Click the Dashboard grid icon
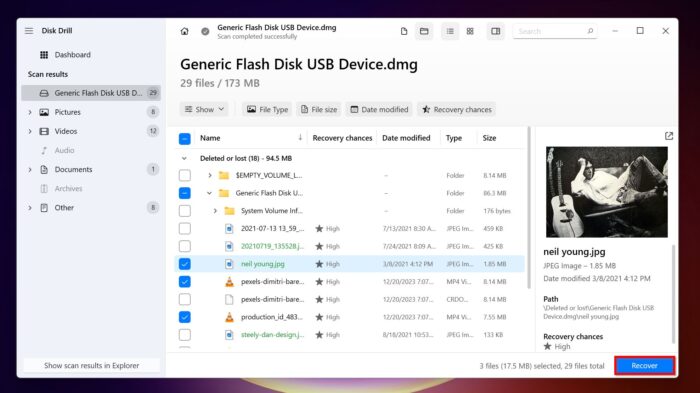The image size is (700, 393). coord(44,55)
